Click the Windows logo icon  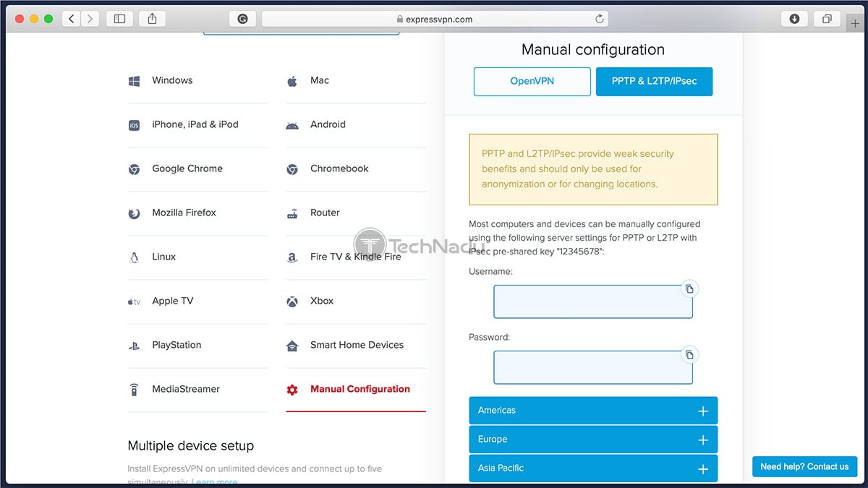click(x=134, y=81)
